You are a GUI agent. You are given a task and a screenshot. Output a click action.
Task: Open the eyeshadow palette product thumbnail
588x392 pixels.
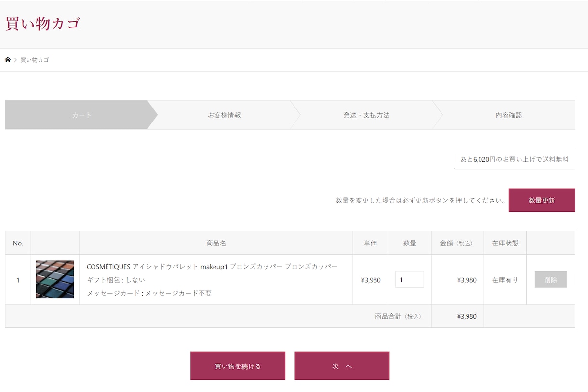pos(55,280)
